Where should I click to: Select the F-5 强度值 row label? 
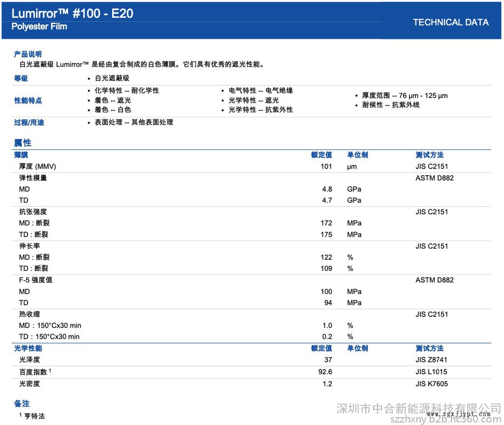36,280
